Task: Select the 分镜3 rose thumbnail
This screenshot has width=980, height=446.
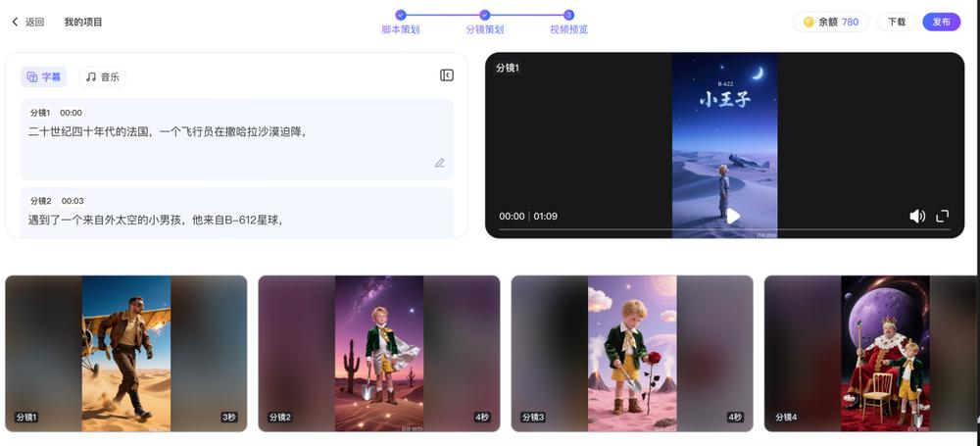Action: coord(632,354)
